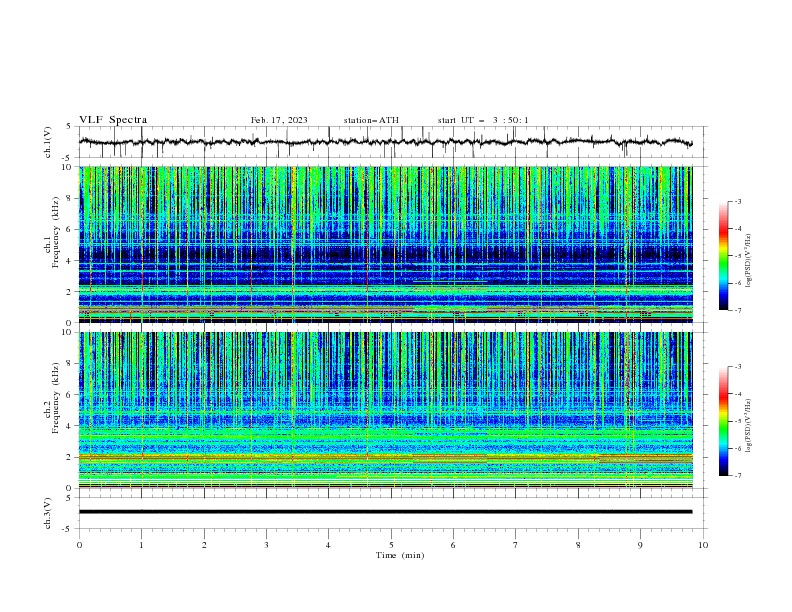
Task: Click the time axis tick label "5"
Action: (391, 545)
